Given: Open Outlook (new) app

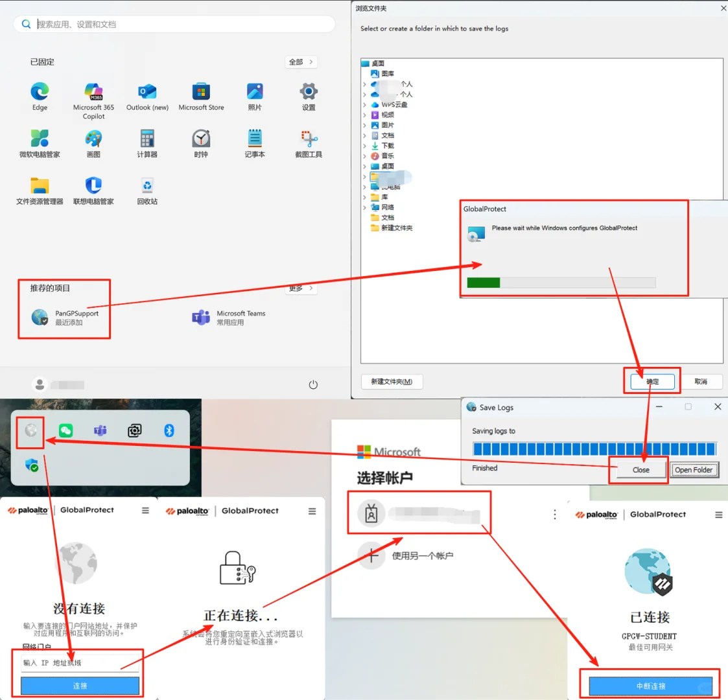Looking at the screenshot, I should click(x=147, y=96).
